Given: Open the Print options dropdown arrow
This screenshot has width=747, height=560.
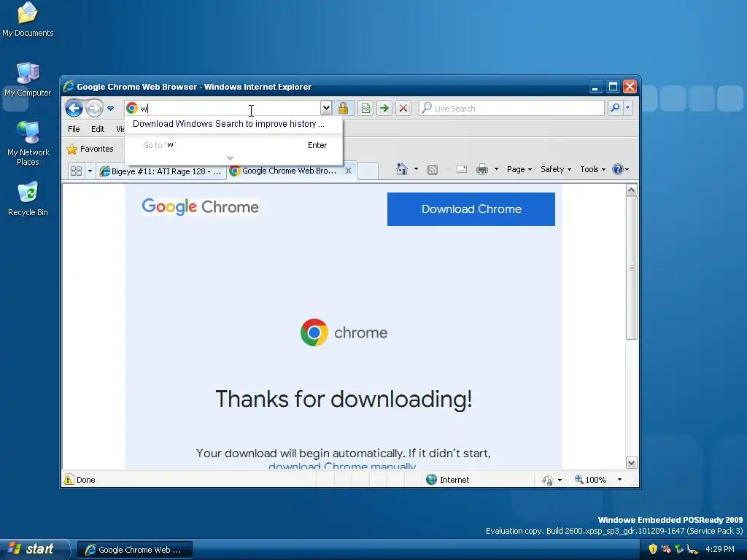Looking at the screenshot, I should [496, 169].
